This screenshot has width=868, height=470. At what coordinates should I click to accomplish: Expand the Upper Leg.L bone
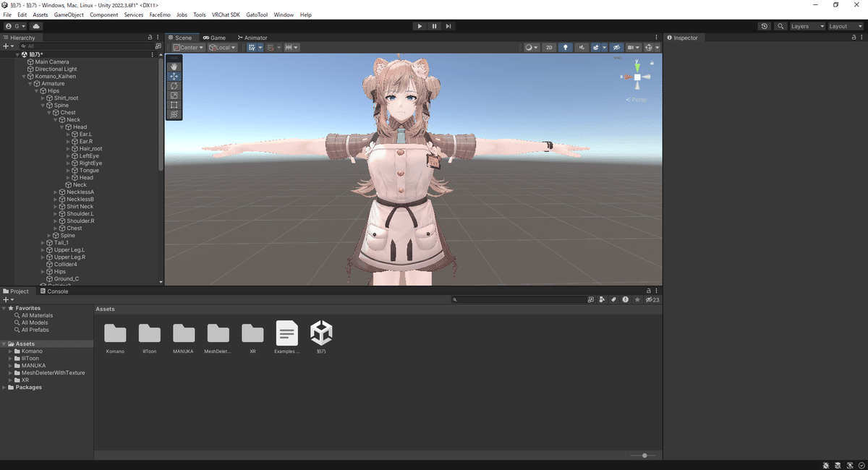(x=43, y=250)
